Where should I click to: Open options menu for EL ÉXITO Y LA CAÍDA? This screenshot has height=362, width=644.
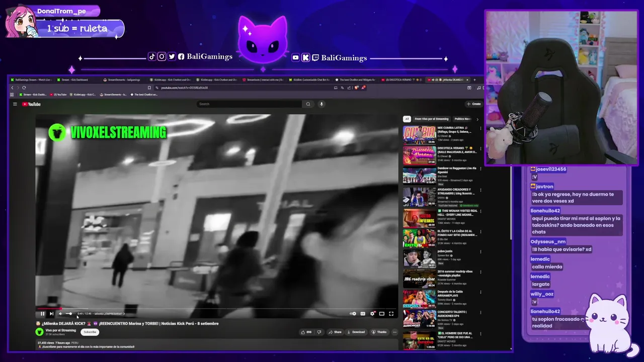pyautogui.click(x=480, y=231)
